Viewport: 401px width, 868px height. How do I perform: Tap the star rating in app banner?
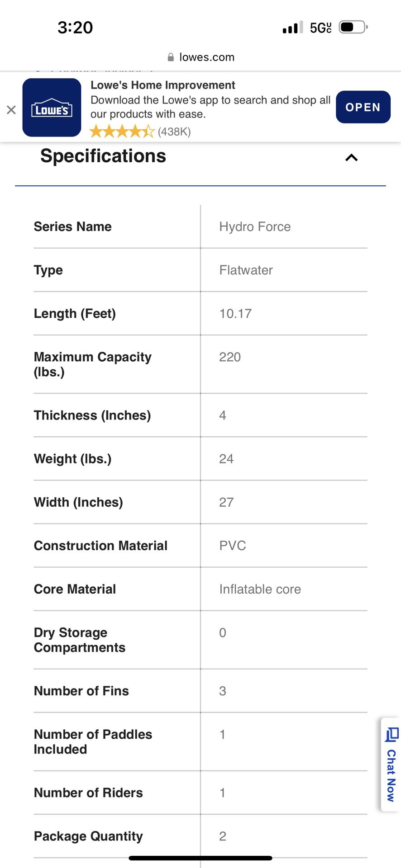(x=122, y=132)
